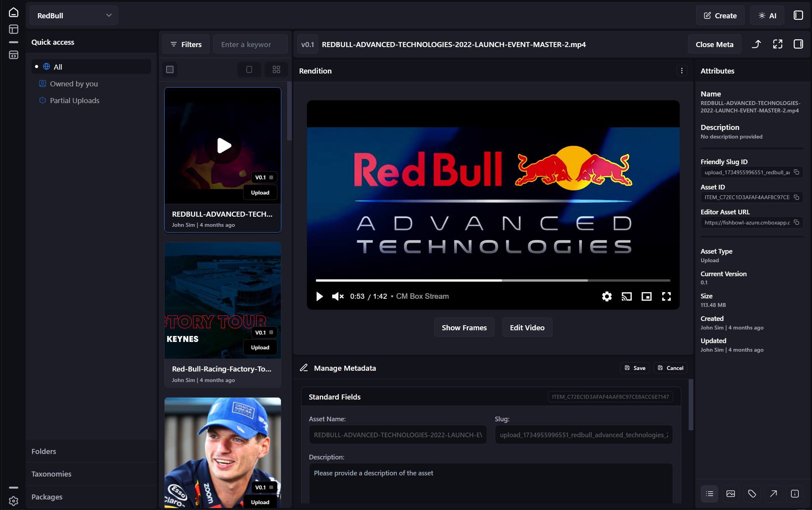Play the rendition video
The height and width of the screenshot is (510, 812).
(319, 296)
